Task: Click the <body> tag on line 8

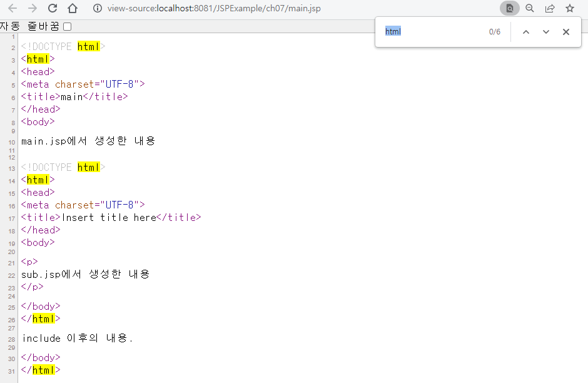Action: (x=38, y=121)
